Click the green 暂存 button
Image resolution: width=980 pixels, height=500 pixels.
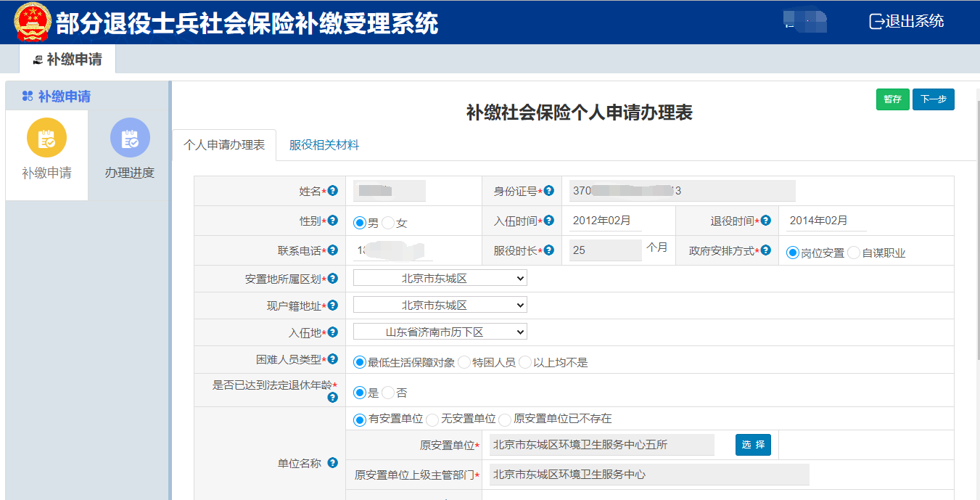coord(892,99)
